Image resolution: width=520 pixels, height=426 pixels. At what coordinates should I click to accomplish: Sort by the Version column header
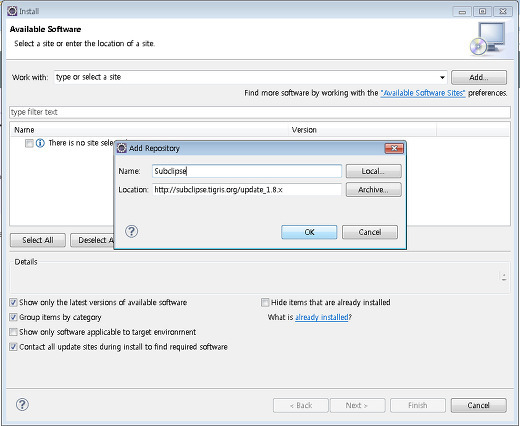pos(362,130)
